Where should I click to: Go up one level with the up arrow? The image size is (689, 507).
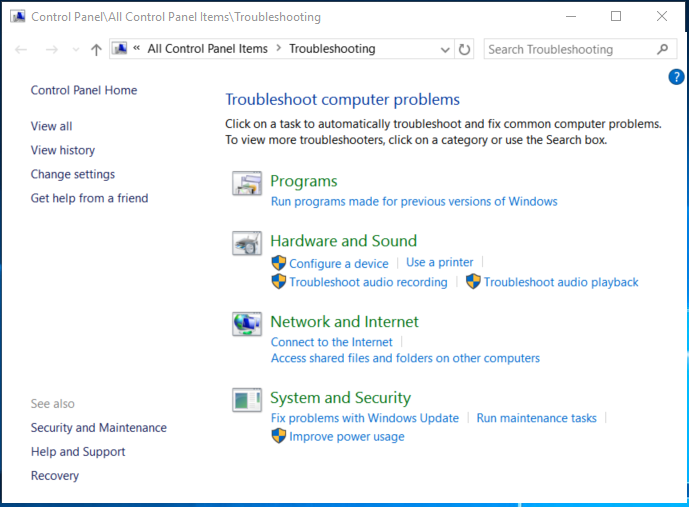96,49
